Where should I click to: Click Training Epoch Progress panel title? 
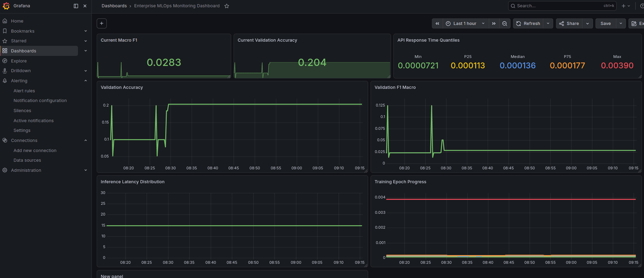click(400, 182)
